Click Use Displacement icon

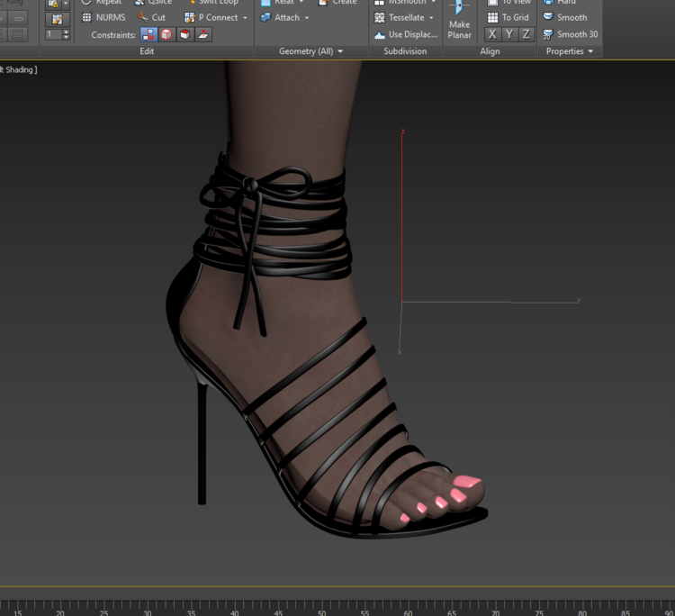point(379,35)
